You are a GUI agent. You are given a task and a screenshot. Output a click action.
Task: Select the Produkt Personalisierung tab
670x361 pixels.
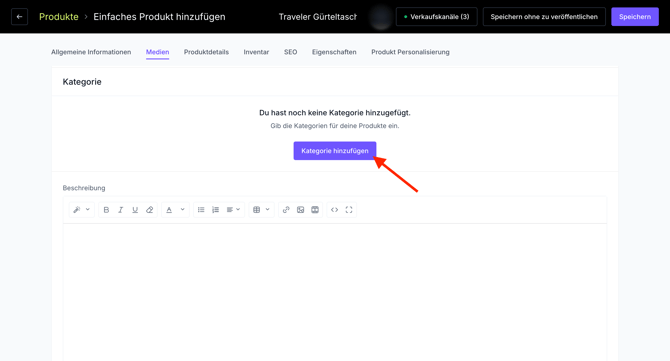click(410, 52)
